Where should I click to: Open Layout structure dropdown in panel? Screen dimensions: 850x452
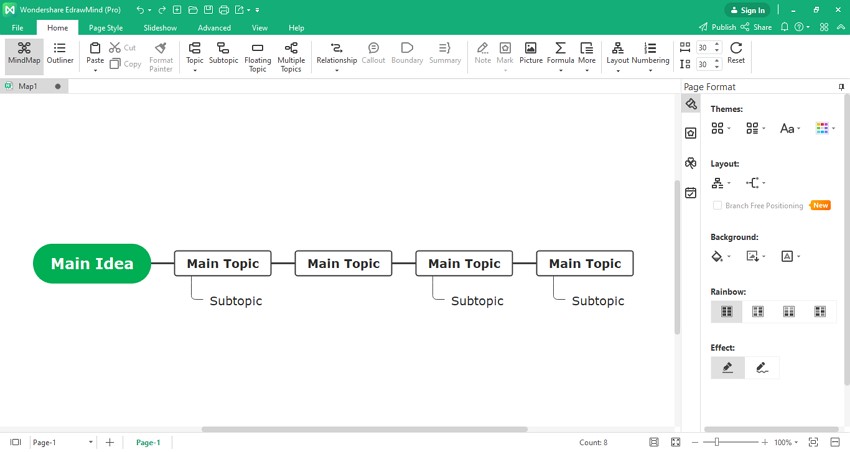coord(720,183)
